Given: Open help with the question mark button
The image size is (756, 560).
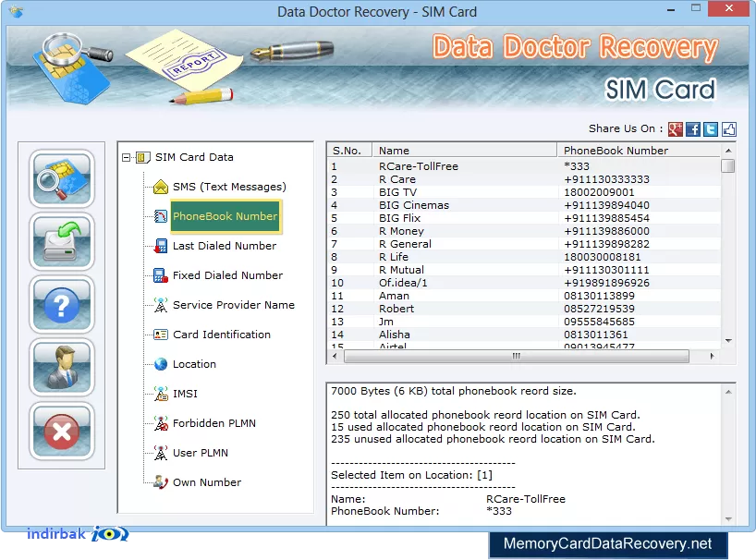Looking at the screenshot, I should [61, 305].
